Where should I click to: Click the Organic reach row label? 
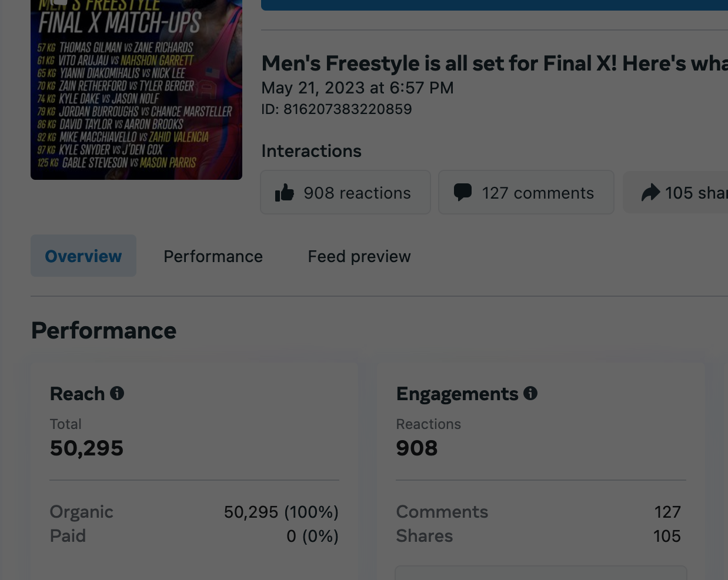click(x=82, y=512)
